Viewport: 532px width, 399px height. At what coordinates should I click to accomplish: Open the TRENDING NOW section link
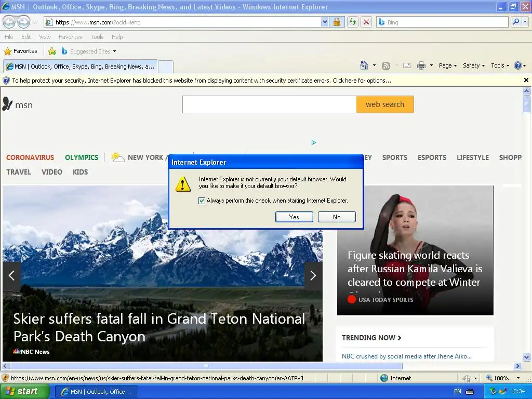pos(371,338)
